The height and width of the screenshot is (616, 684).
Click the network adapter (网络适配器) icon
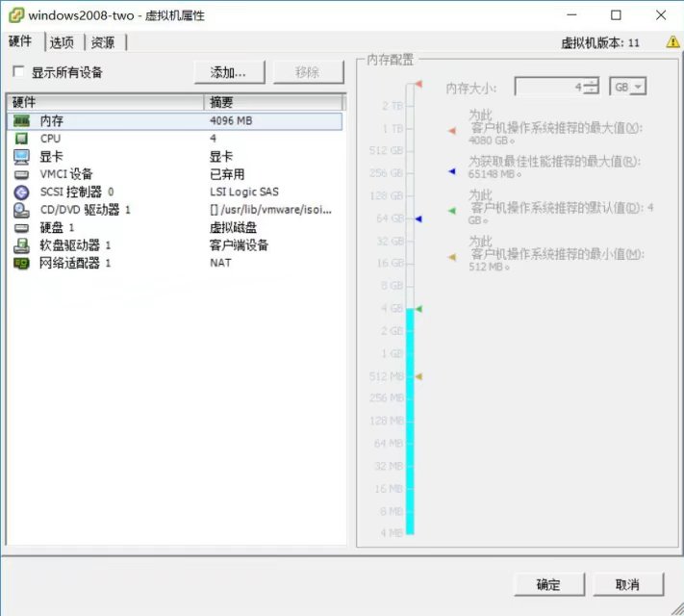21,264
